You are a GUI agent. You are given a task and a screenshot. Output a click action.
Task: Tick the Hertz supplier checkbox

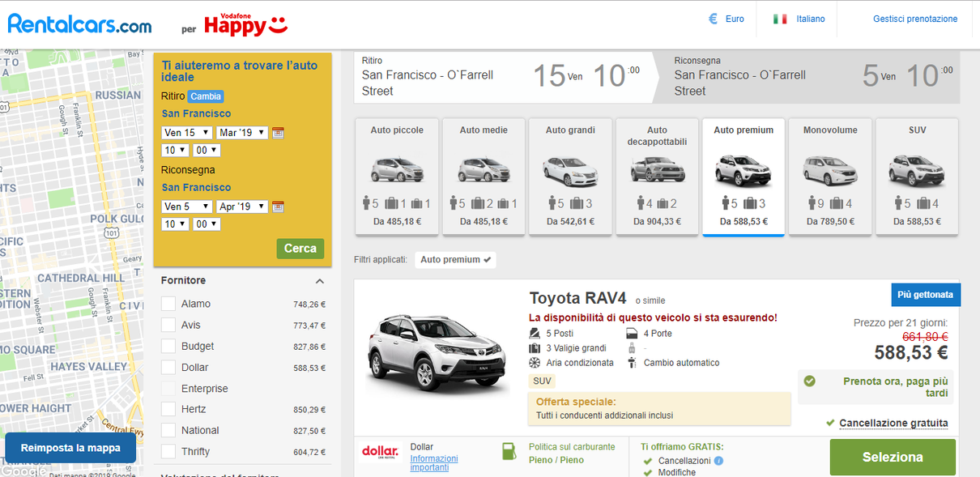click(x=168, y=409)
